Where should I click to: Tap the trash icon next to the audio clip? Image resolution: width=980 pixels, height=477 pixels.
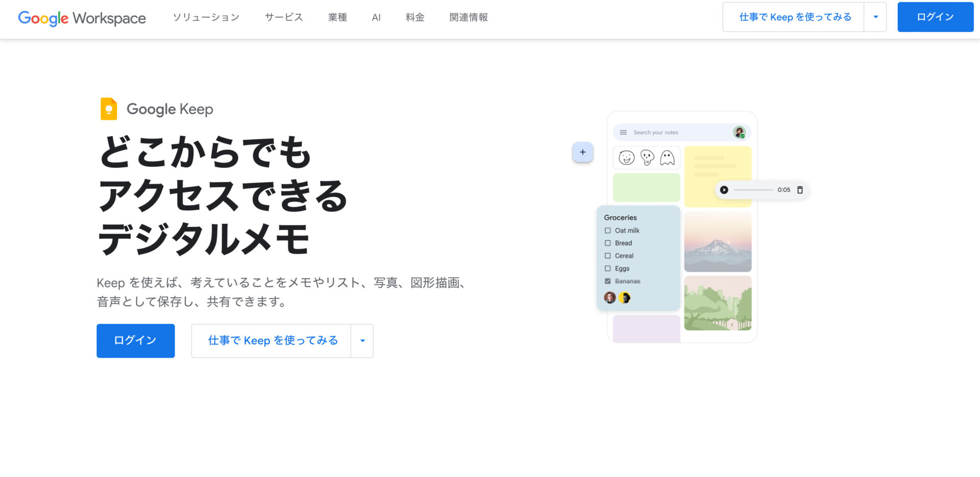coord(800,189)
